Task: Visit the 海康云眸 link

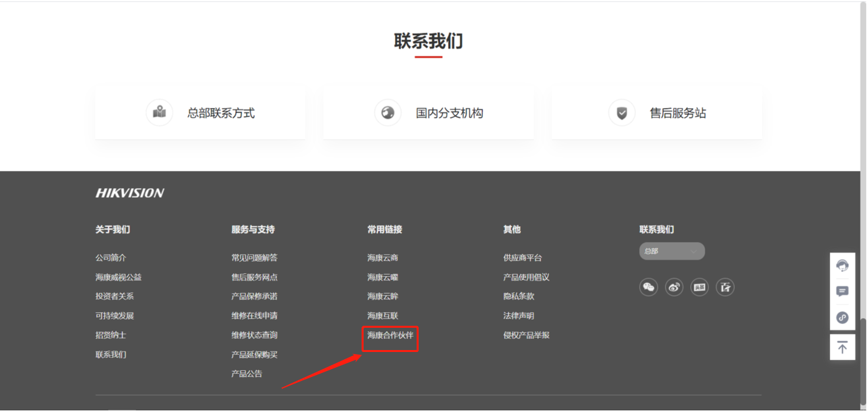Action: point(383,296)
